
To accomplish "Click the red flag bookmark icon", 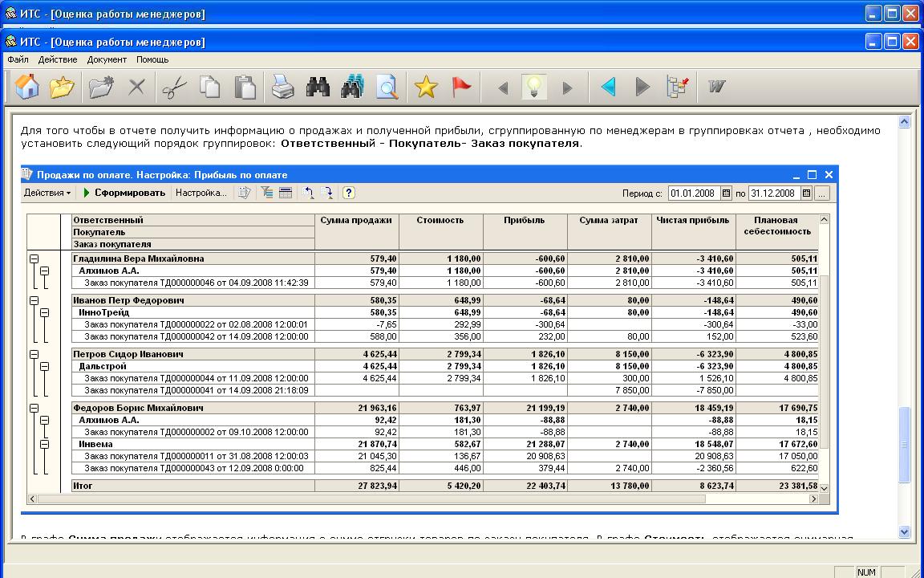I will tap(461, 87).
